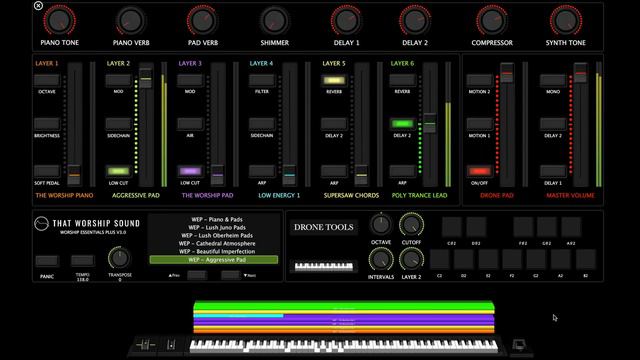This screenshot has height=360, width=640.
Task: Click the Synth Tone knob
Action: (x=566, y=20)
